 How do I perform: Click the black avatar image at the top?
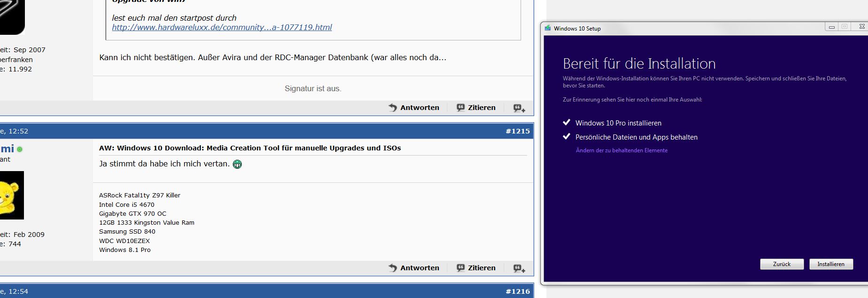click(12, 17)
